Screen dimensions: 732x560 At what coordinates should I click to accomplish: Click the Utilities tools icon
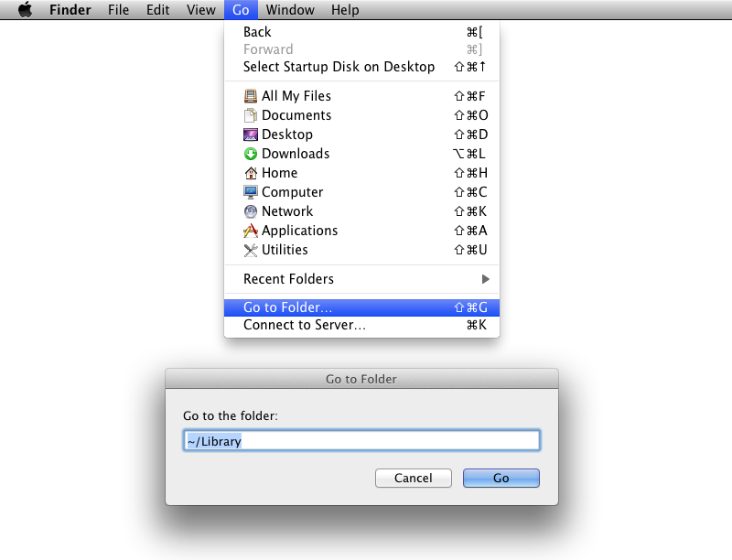(251, 250)
